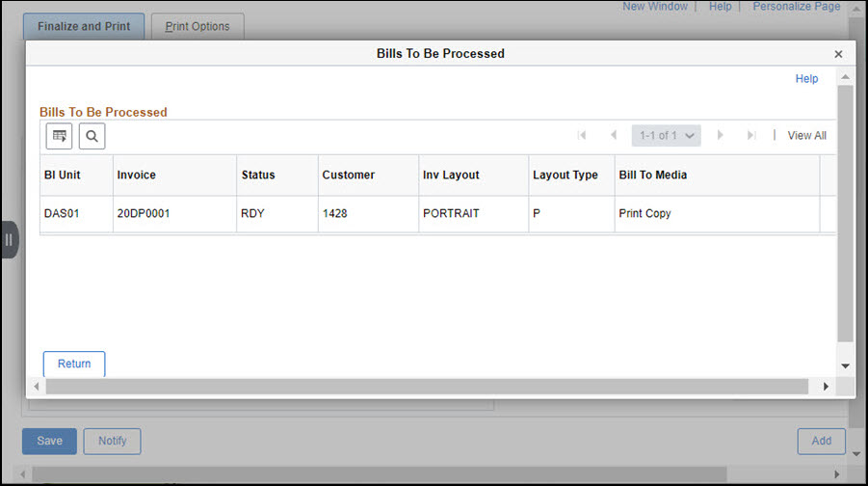The image size is (868, 486).
Task: Click the Find magnifier icon in grid
Action: (x=92, y=137)
